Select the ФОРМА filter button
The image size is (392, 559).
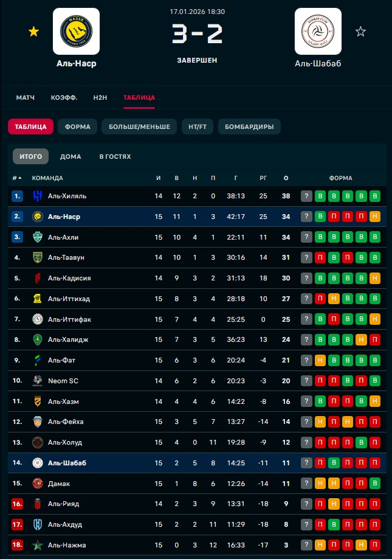pos(77,127)
